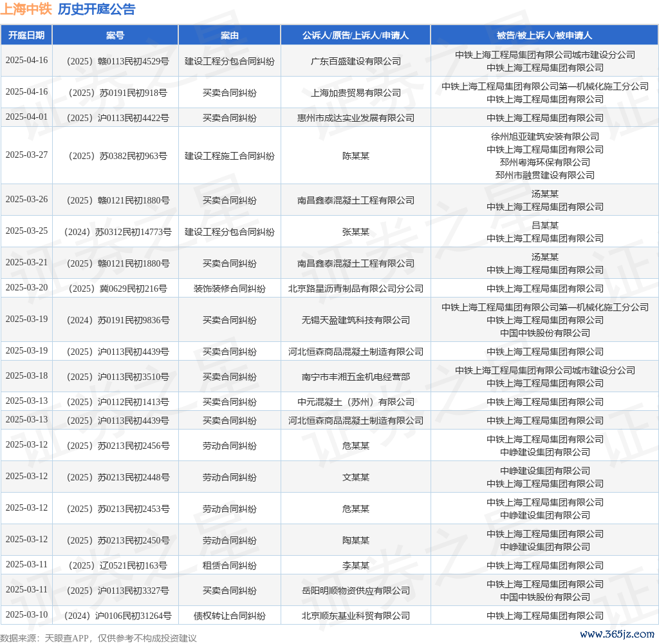
Task: Click the date "2025-03-27"
Action: point(26,155)
